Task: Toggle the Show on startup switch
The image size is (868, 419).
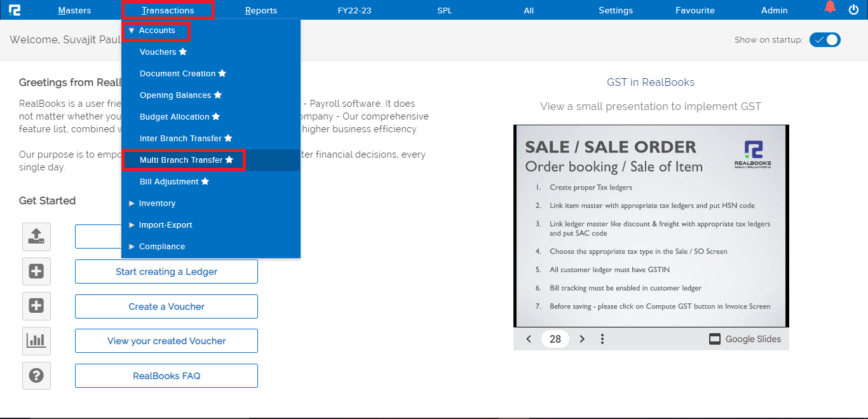Action: pos(825,39)
